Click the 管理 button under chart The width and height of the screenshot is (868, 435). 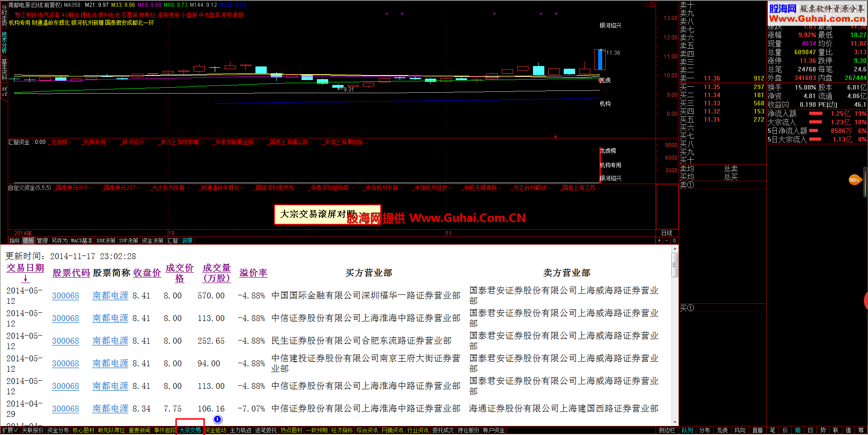click(42, 241)
